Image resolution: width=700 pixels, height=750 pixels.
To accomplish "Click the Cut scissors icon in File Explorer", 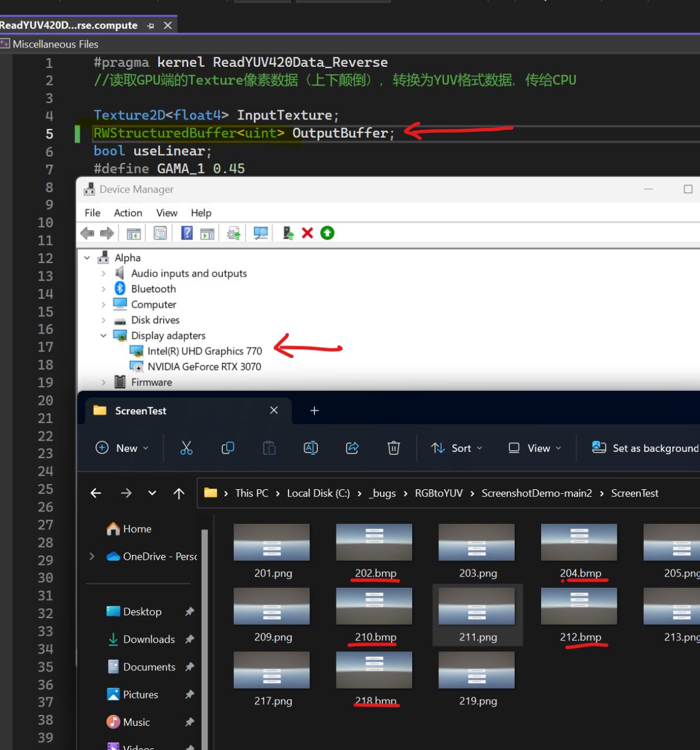I will pos(186,448).
